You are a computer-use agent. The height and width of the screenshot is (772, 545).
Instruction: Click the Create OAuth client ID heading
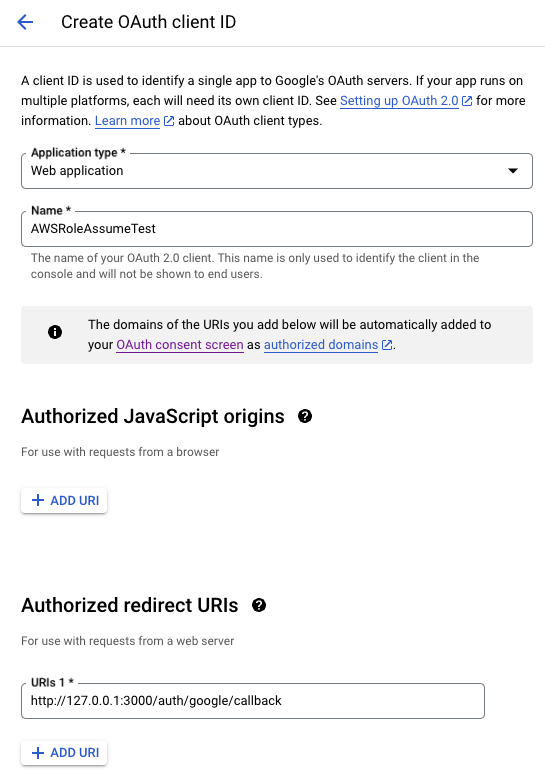click(x=149, y=22)
